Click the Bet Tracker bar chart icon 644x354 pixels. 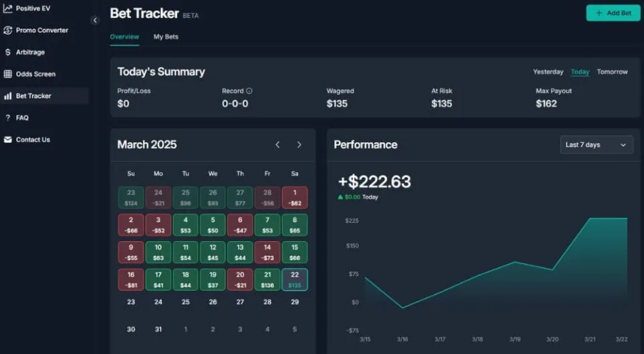(8, 96)
